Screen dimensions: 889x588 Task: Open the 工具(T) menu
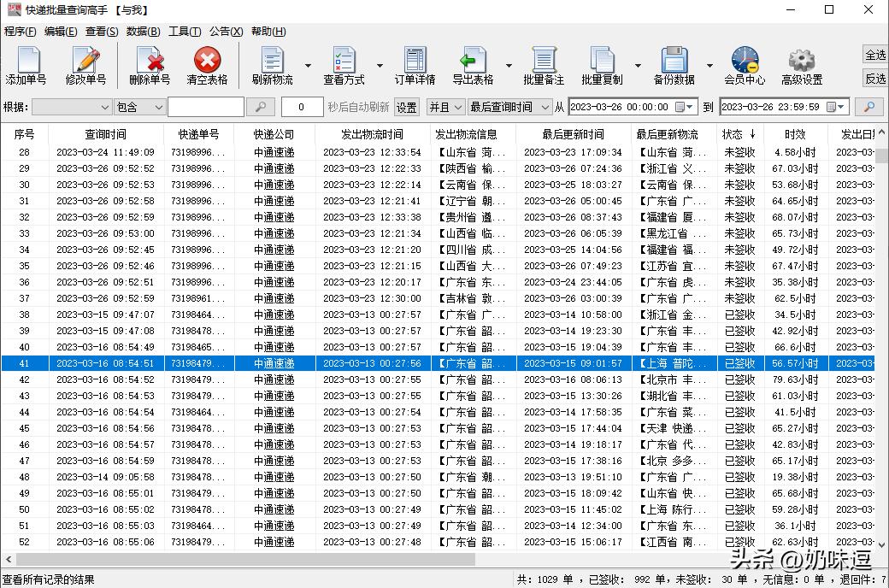185,32
